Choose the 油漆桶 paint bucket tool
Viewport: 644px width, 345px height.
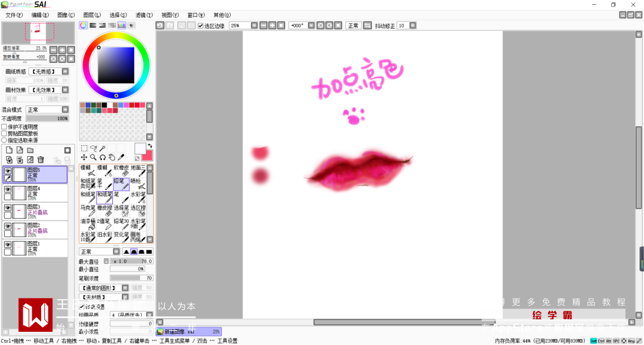tap(88, 224)
